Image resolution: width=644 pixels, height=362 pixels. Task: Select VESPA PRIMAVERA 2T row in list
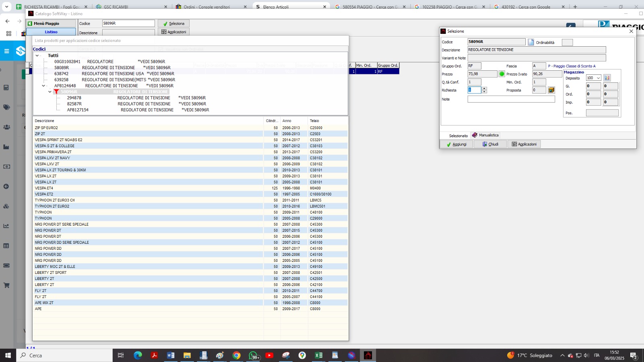click(53, 152)
